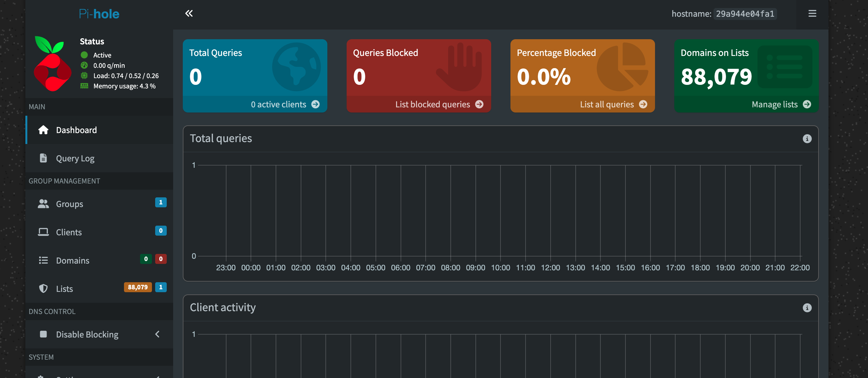Click the Domains list icon
This screenshot has height=378, width=868.
(x=44, y=260)
